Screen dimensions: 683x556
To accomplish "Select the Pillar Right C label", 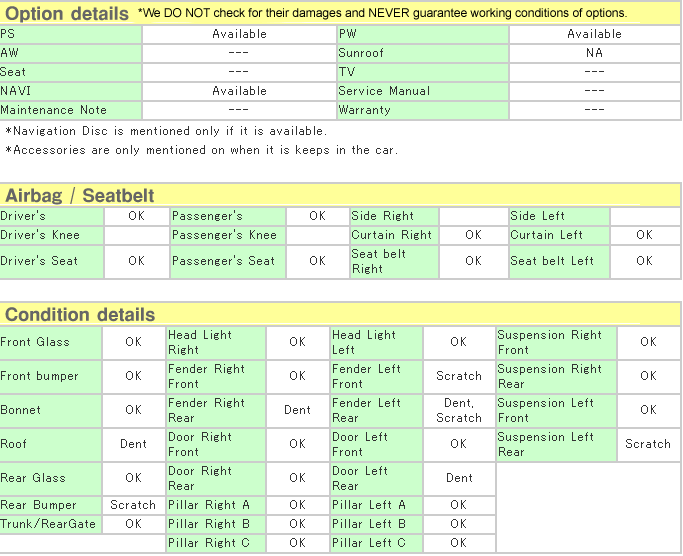I will (x=215, y=543).
